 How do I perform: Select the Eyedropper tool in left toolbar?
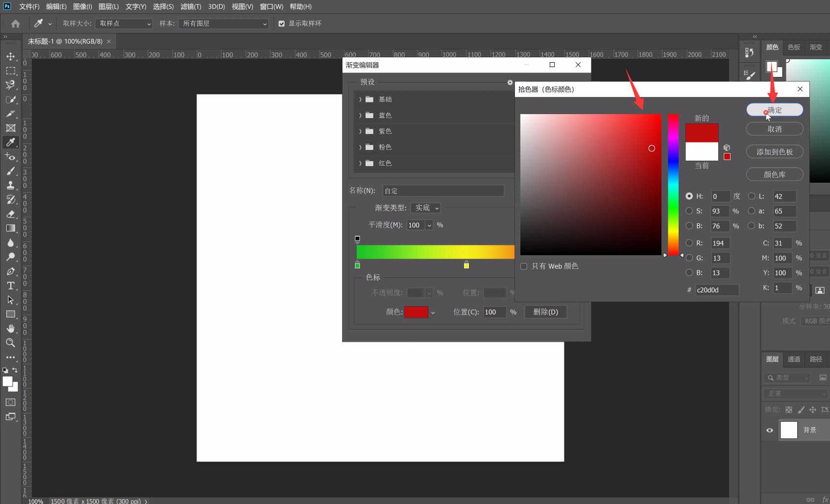10,142
